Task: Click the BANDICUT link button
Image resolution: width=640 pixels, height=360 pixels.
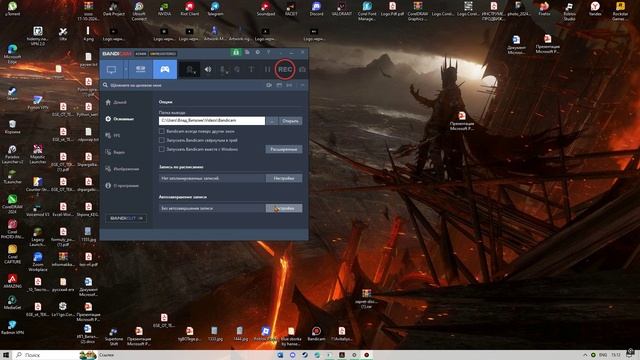Action: click(126, 218)
